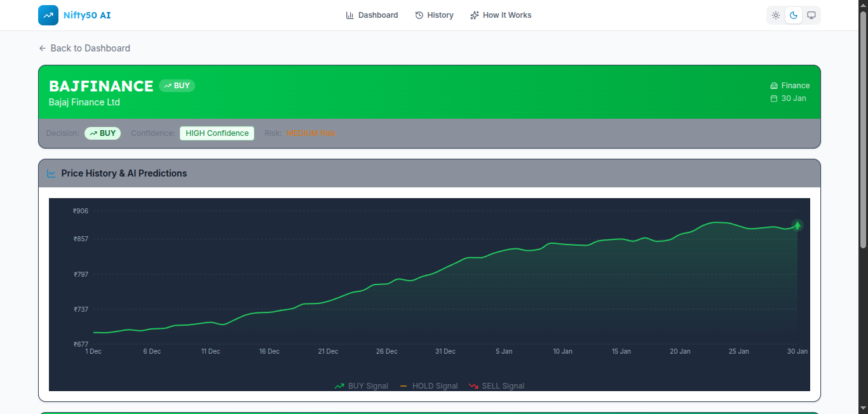Click the Finance sector building icon
Viewport: 868px width, 414px height.
click(x=774, y=86)
